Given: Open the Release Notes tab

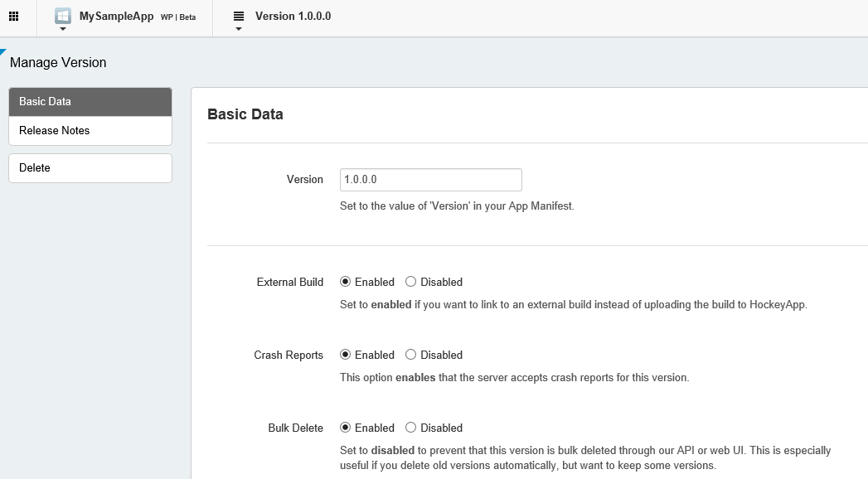Looking at the screenshot, I should 90,131.
